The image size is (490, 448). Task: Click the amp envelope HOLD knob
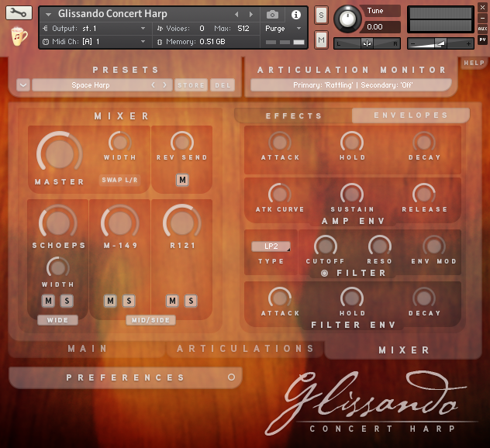coord(352,143)
